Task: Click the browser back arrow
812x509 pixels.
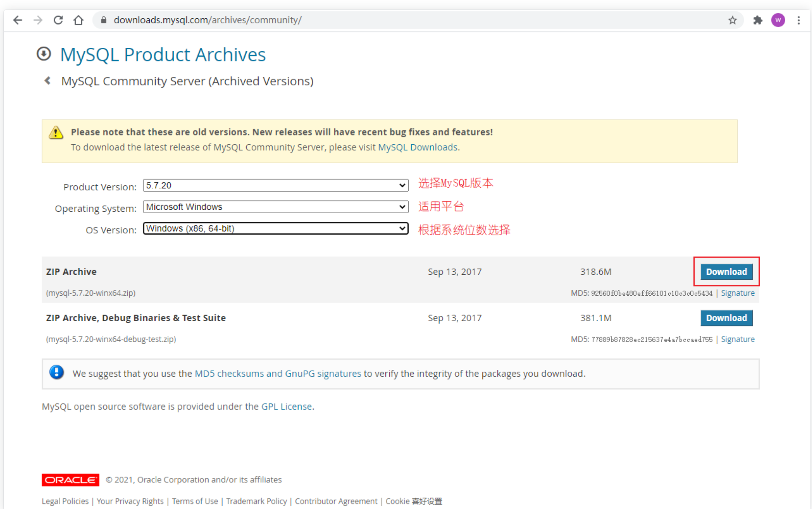Action: (x=18, y=20)
